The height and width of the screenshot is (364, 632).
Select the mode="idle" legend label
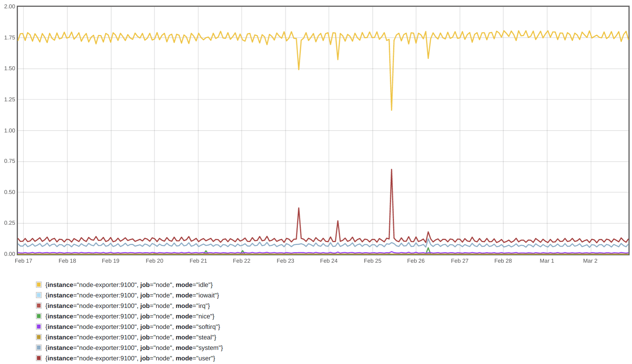129,285
